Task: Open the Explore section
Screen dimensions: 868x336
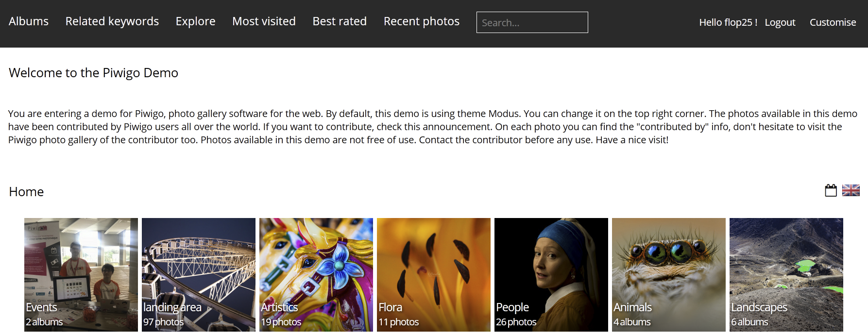Action: point(195,21)
